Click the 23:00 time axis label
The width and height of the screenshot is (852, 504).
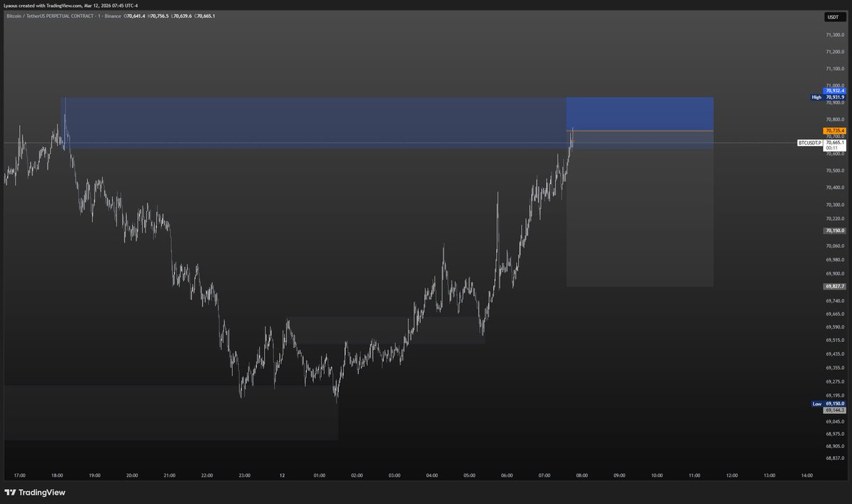[x=245, y=476]
